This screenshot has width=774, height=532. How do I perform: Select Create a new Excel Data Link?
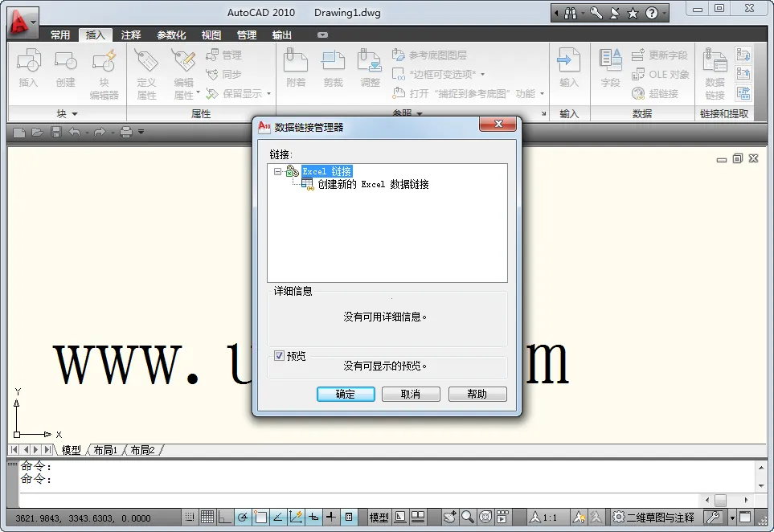(372, 184)
